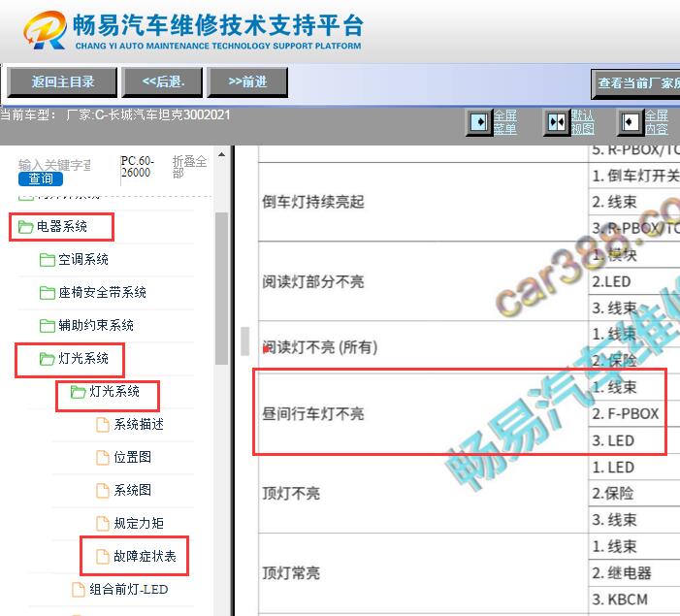Screen dimensions: 680x616
Task: Click the 规定力矩 document icon
Action: click(103, 523)
